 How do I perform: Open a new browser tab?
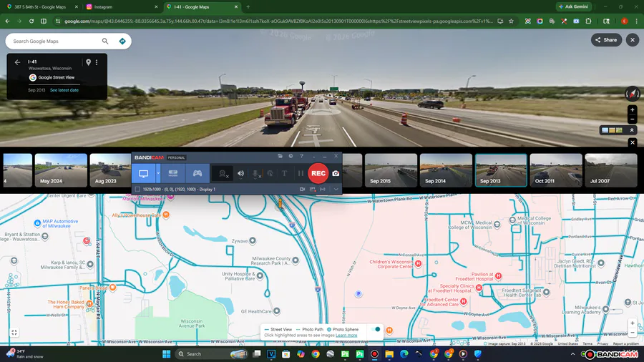(x=248, y=7)
